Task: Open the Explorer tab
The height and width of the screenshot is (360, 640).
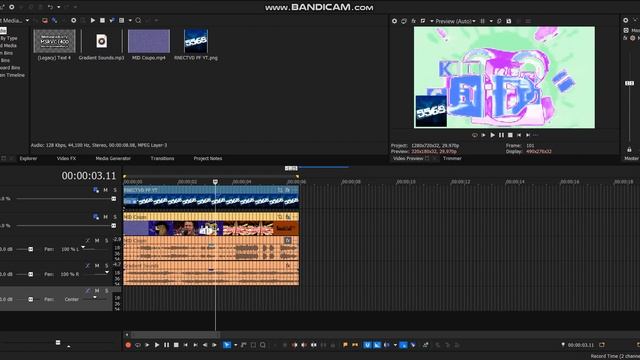Action: point(28,158)
